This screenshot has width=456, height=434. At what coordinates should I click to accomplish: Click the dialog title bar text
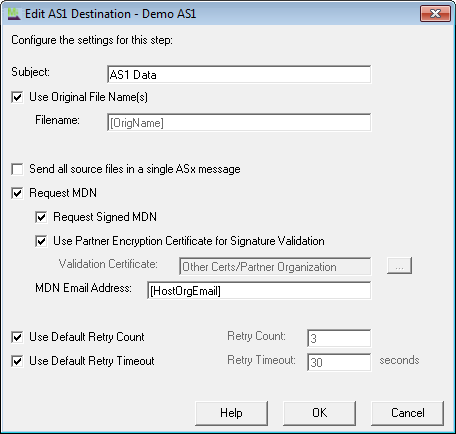(110, 14)
